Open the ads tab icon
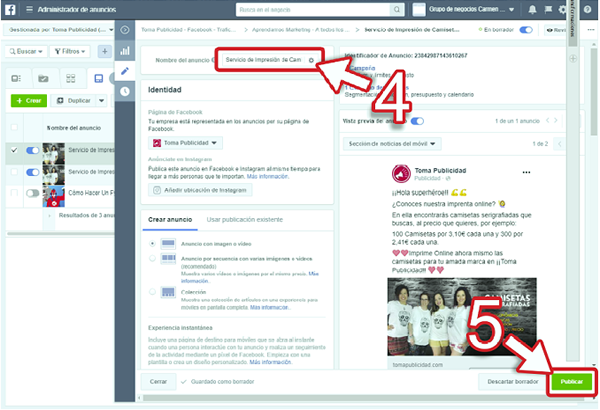The image size is (600, 410). [x=99, y=78]
